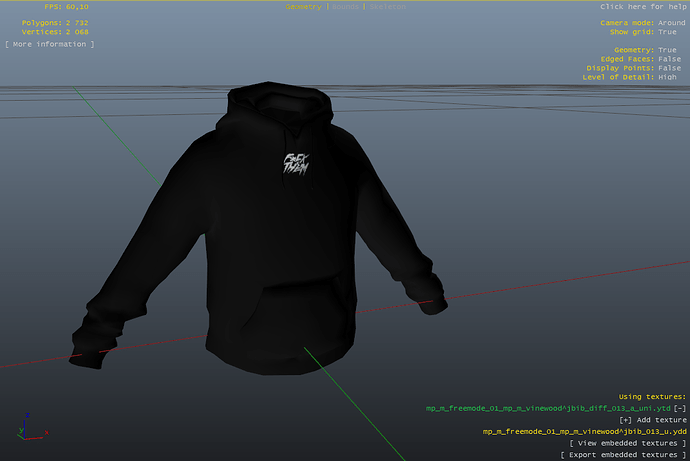Click the [+] Add texture button
This screenshot has width=690, height=461.
click(653, 420)
